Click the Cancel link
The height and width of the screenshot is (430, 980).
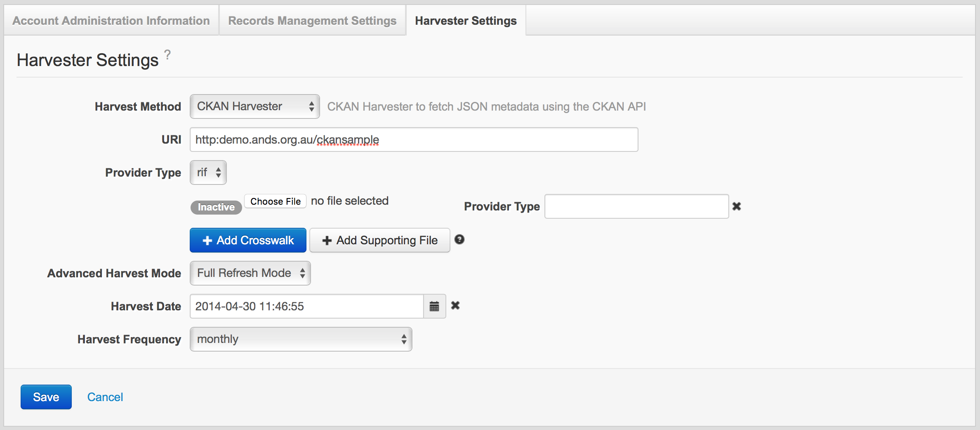pyautogui.click(x=105, y=397)
